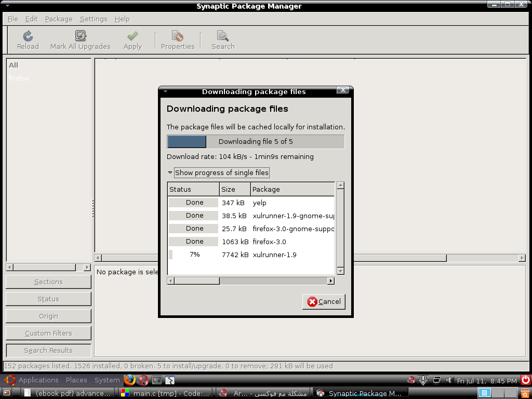Image resolution: width=532 pixels, height=399 pixels.
Task: Open the Synaptic window menu arrow
Action: (x=7, y=6)
